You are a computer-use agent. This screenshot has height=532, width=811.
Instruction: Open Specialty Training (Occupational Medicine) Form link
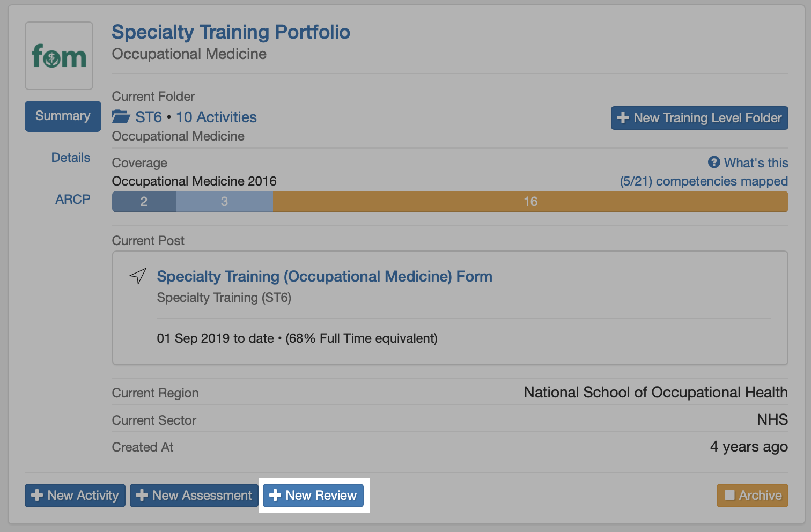pyautogui.click(x=325, y=276)
